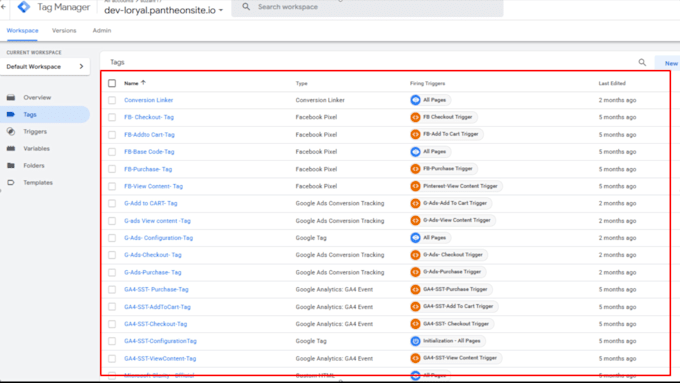Open the dev-loryal.pantheonsite.io container dropdown
Image resolution: width=680 pixels, height=383 pixels.
tap(163, 10)
